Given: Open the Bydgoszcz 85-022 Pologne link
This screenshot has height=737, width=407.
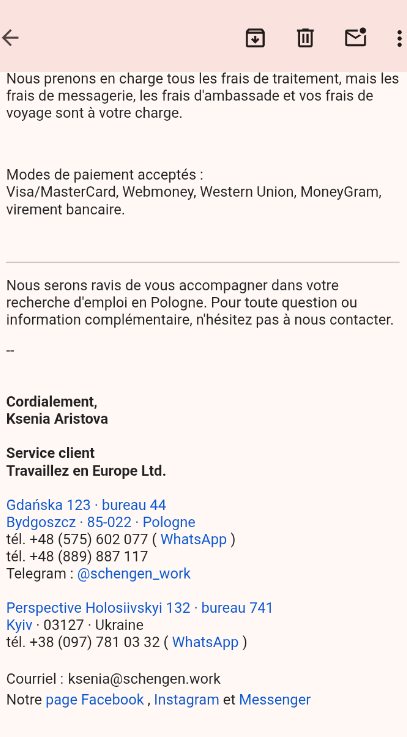Looking at the screenshot, I should click(x=101, y=522).
